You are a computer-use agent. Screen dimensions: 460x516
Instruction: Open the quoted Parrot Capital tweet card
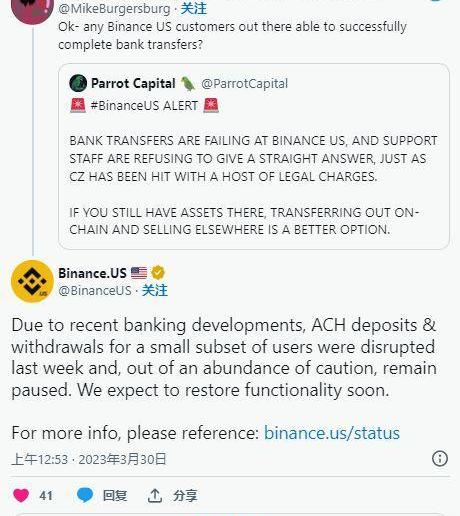(x=254, y=156)
